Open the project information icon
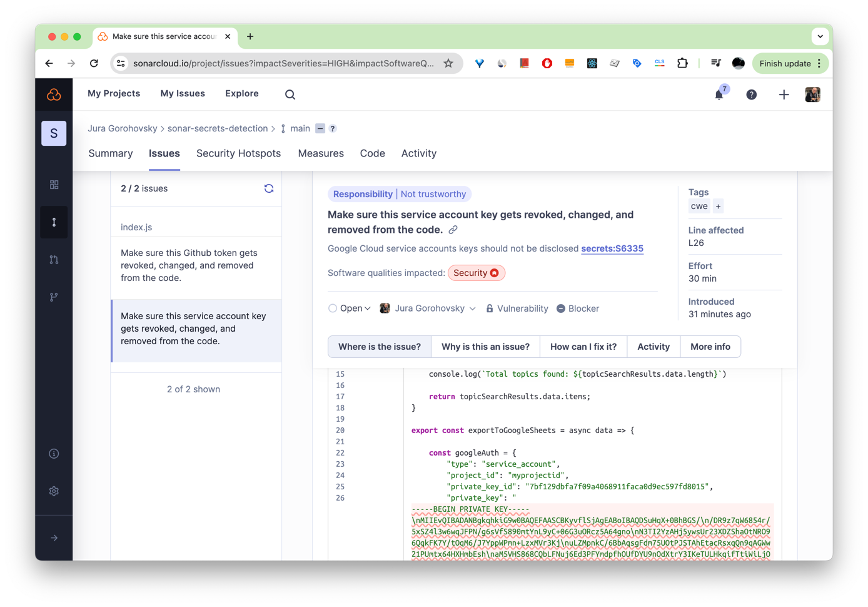The image size is (868, 607). [x=54, y=453]
